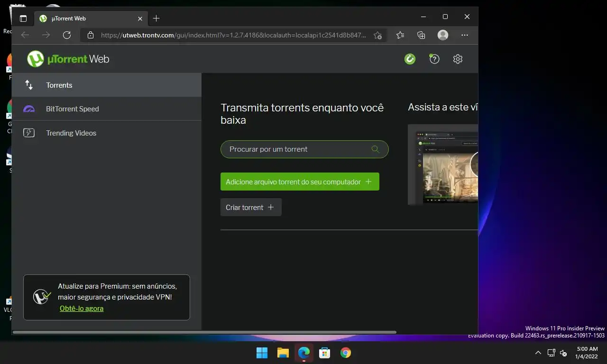The image size is (607, 364).
Task: Minimize the Edge window
Action: point(423,17)
